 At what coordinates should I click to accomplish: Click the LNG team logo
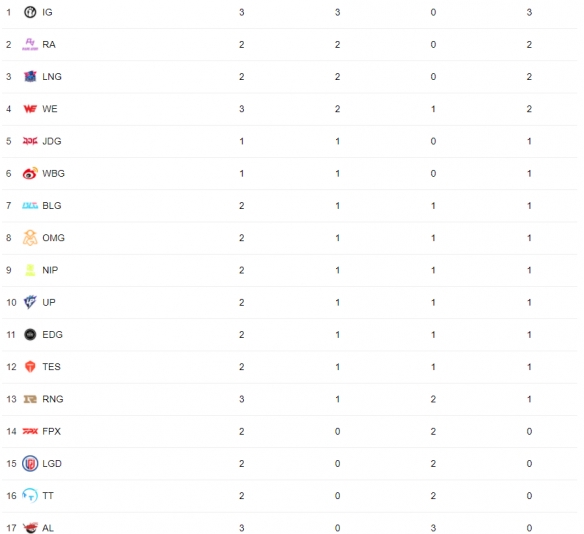[30, 76]
